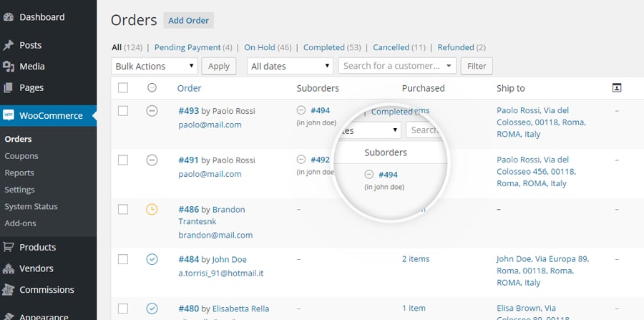Click the 1 item link of order #480
Screen dimensions: 644x320
pos(414,309)
